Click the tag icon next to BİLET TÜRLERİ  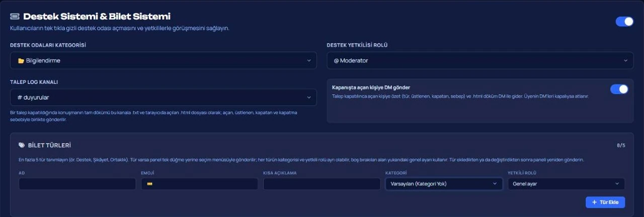pos(22,145)
